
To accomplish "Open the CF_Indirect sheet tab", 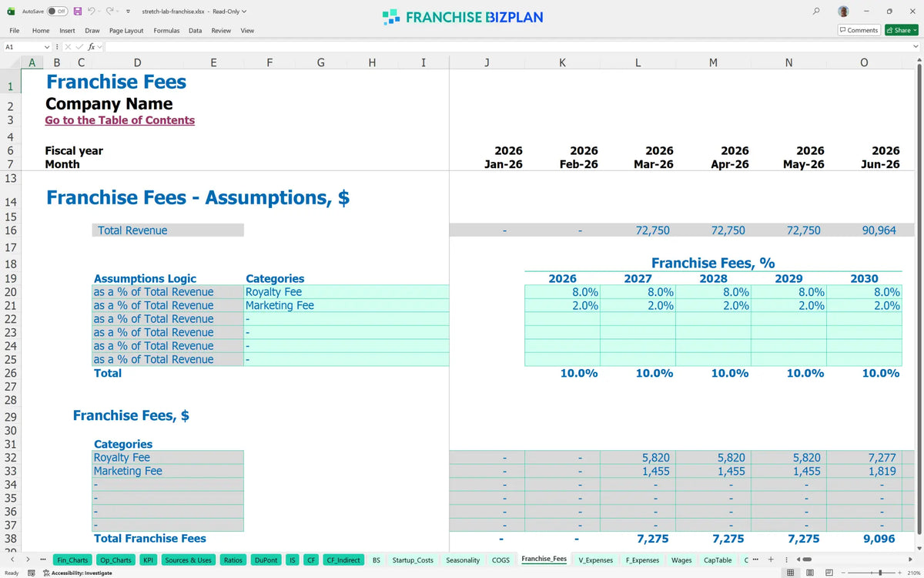I will [x=343, y=560].
